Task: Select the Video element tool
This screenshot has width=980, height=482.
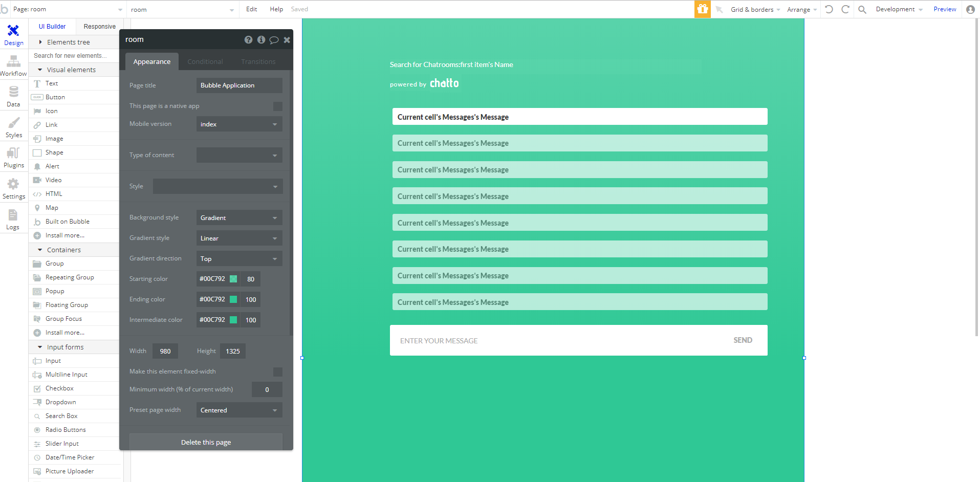Action: [75, 180]
